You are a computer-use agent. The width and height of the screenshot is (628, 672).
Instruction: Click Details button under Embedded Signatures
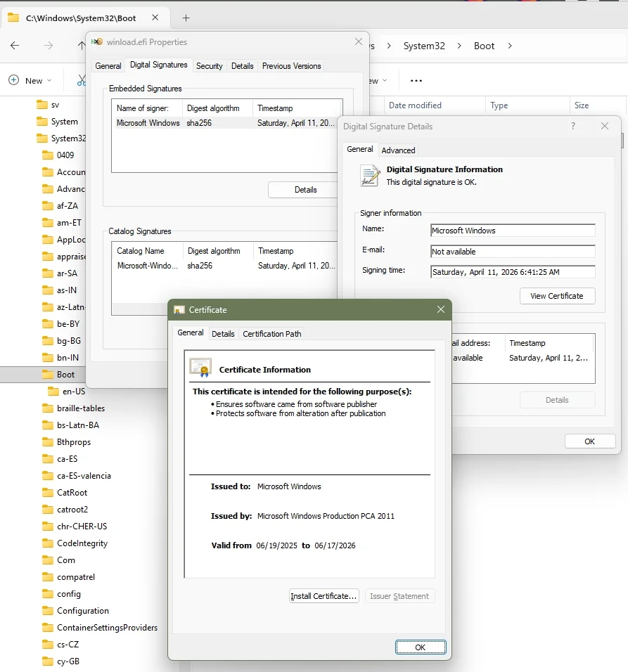(305, 190)
